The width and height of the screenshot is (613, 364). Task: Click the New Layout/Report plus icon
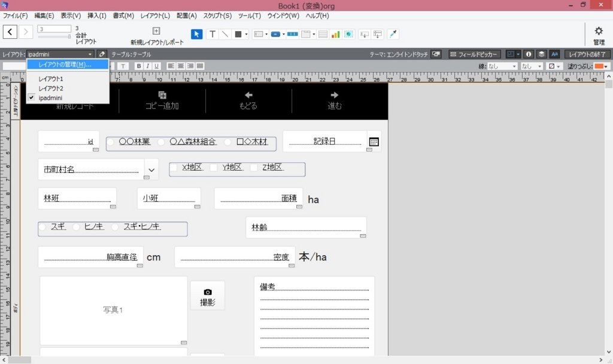[x=156, y=31]
